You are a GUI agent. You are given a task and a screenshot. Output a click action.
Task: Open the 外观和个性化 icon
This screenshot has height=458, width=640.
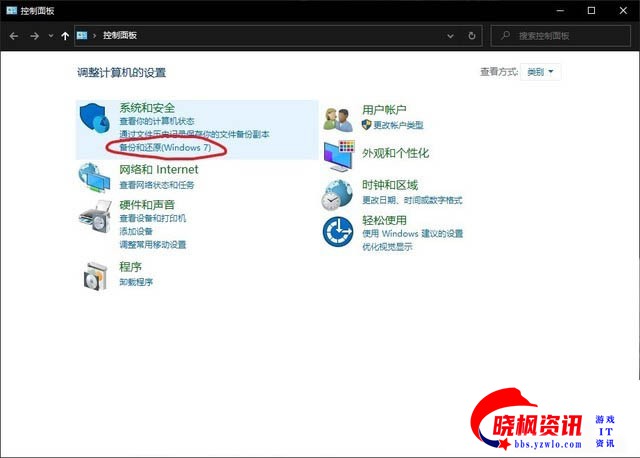338,154
